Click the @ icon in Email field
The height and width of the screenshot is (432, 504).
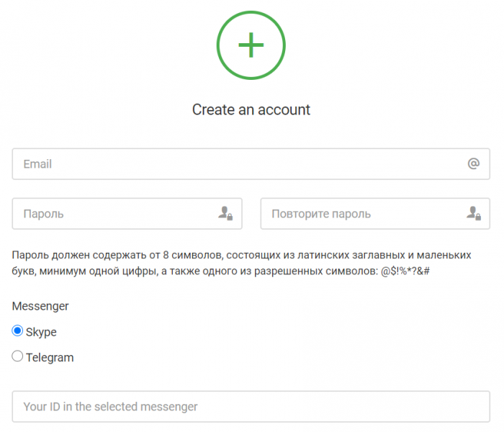coord(474,163)
